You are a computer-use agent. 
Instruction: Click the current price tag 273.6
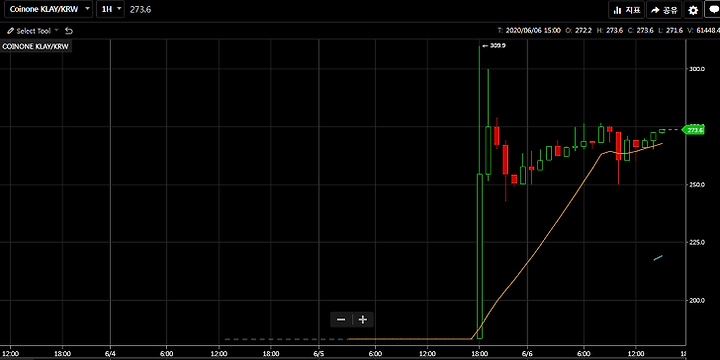coord(694,130)
